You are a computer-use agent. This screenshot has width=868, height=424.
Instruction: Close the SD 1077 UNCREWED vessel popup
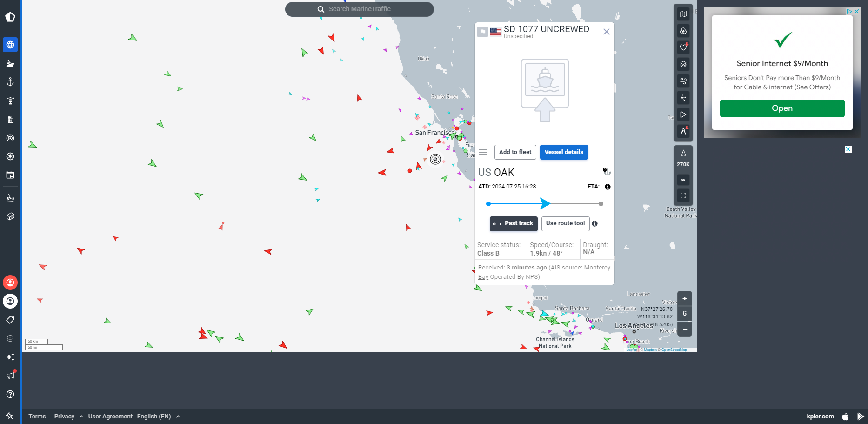coord(607,32)
